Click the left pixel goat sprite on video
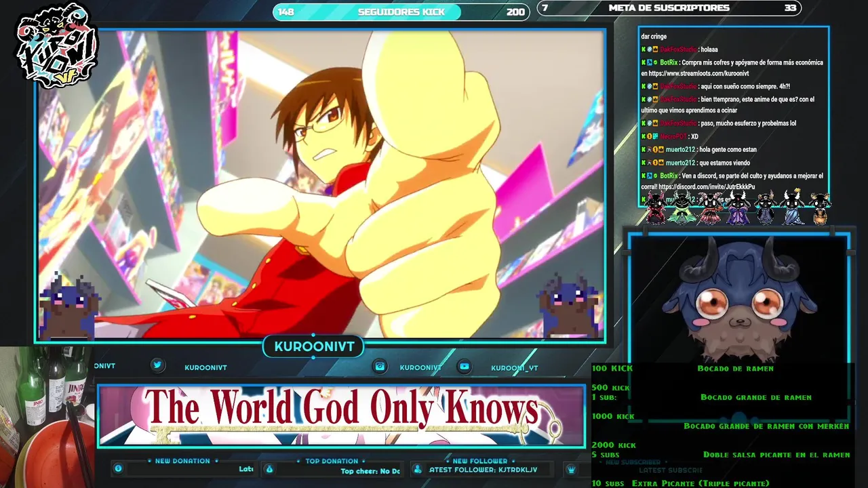The image size is (868, 488). pos(70,306)
